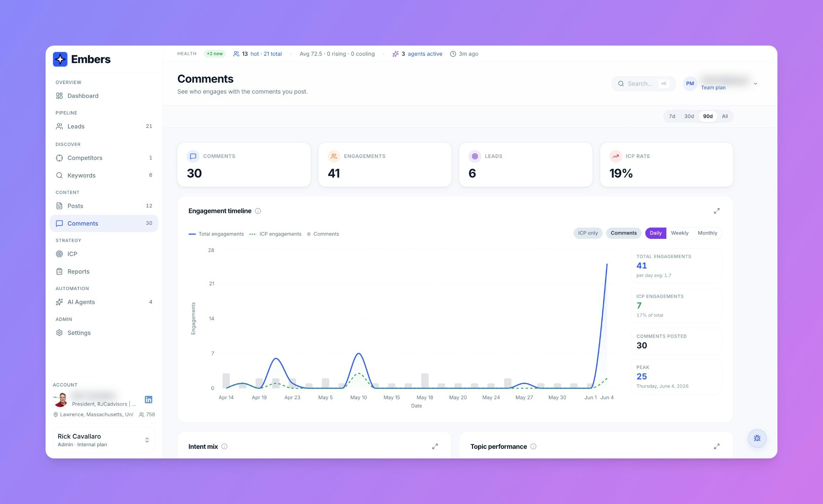Click the people icon in Engagements card

[x=334, y=156]
